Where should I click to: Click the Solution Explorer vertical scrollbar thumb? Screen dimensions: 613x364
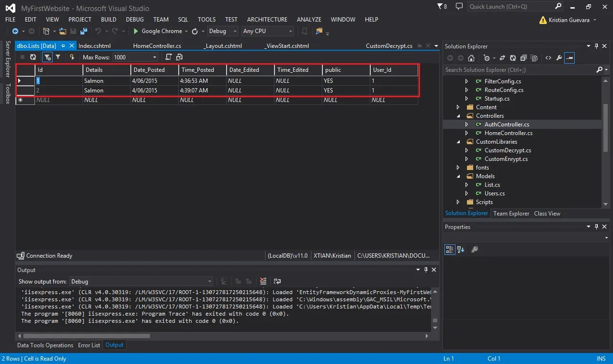(x=605, y=127)
